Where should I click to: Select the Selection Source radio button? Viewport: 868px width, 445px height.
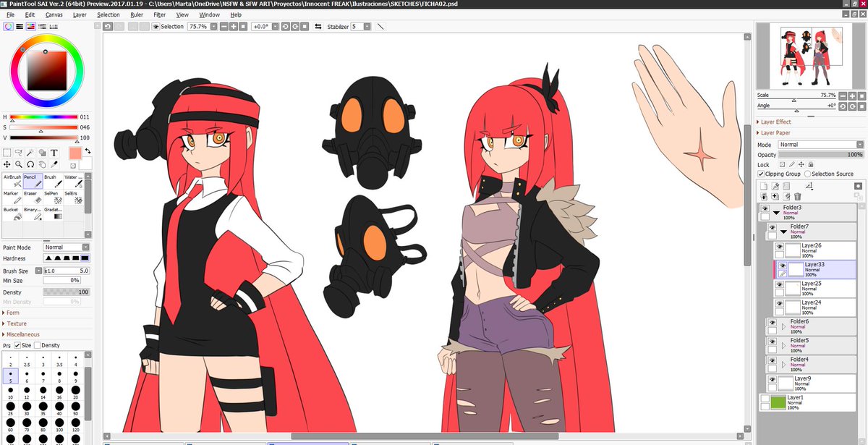[808, 174]
